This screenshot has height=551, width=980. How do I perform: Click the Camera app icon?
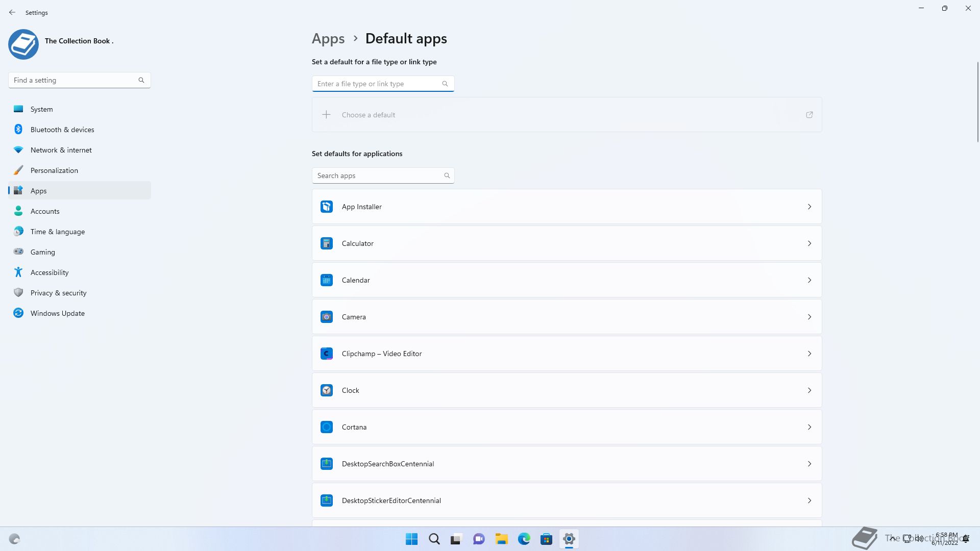[327, 317]
